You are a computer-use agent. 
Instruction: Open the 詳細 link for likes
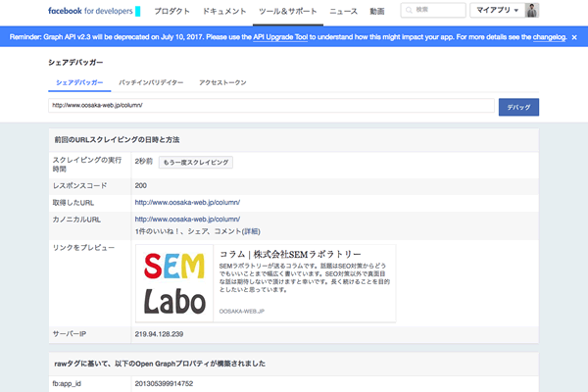tap(251, 231)
